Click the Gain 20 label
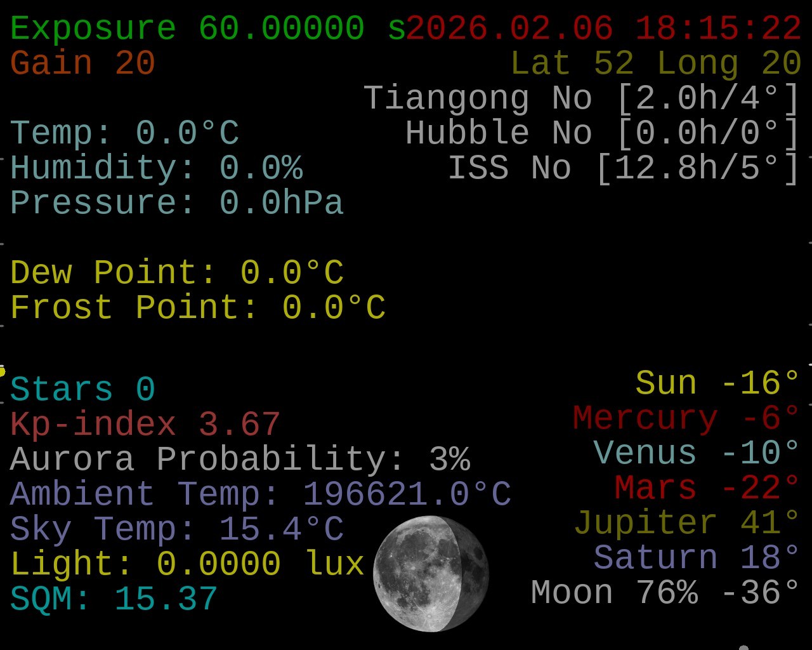Screen dimensions: 812x650 pos(82,63)
